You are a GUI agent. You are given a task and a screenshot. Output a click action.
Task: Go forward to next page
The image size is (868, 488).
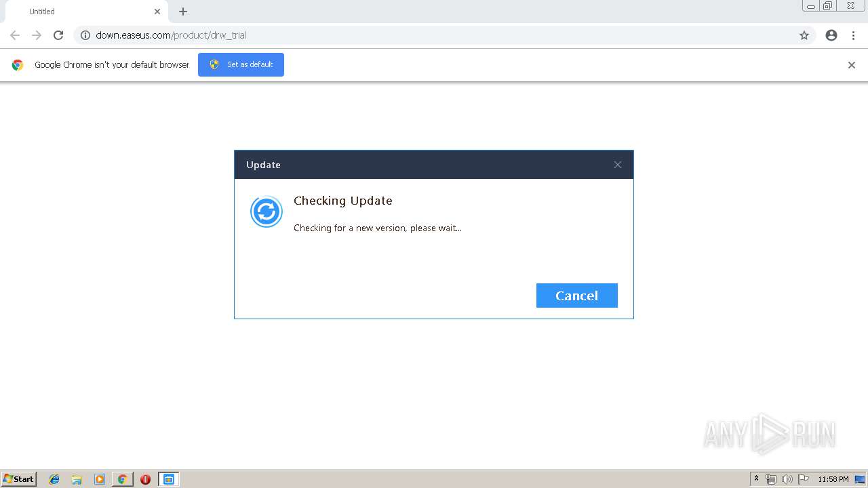point(37,35)
